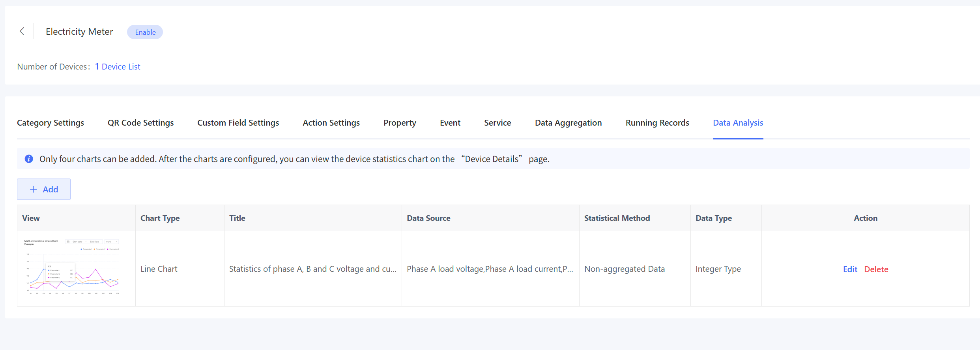The image size is (980, 350).
Task: Go back using the left arrow icon
Action: pos(22,32)
